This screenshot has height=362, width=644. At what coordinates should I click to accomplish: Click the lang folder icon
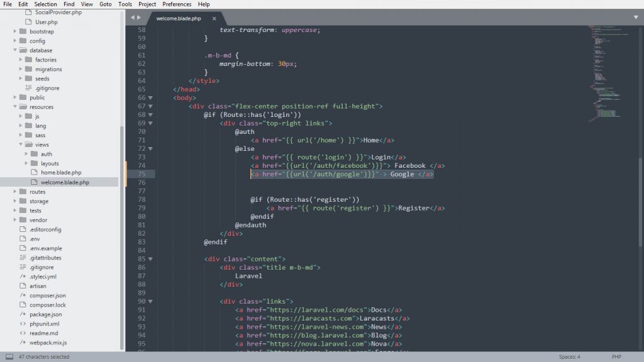click(29, 126)
